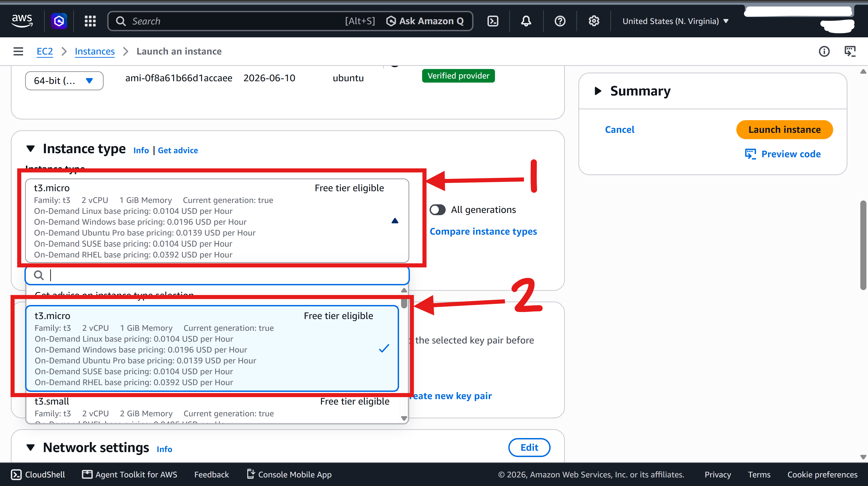Click the Get advice link
This screenshot has width=868, height=486.
click(x=178, y=150)
